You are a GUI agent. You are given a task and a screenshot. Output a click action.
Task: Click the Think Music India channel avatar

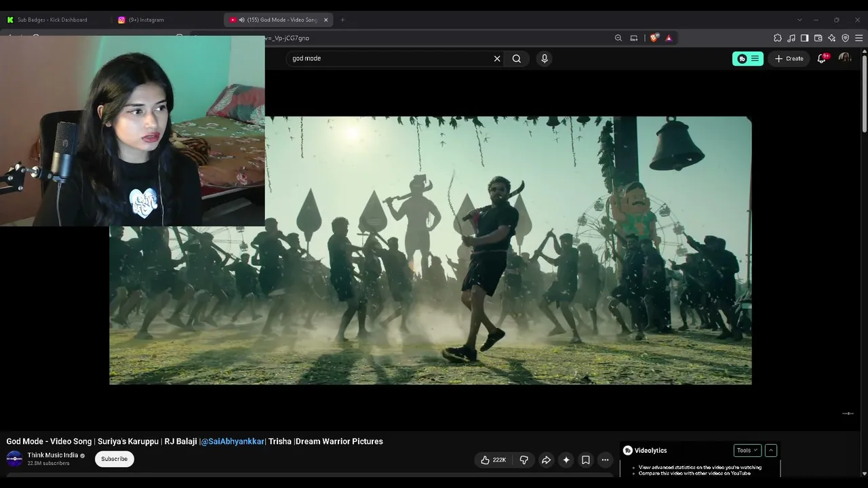tap(14, 459)
